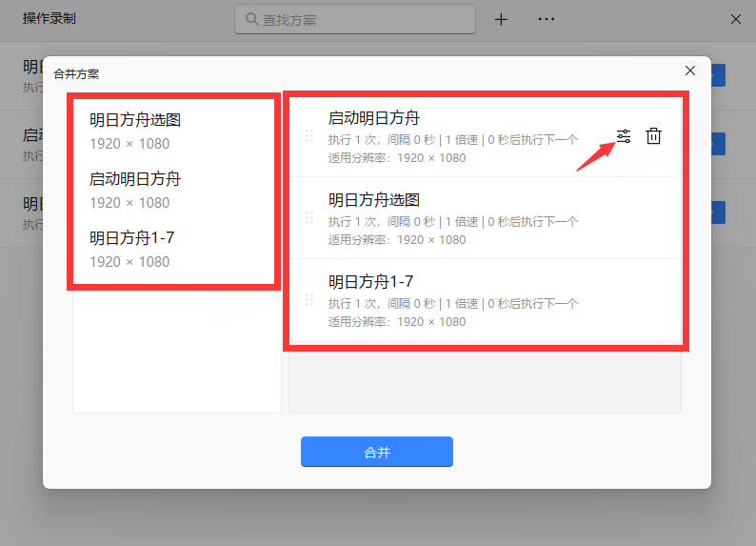Close the 操作录制 window
This screenshot has width=756, height=546.
click(x=736, y=19)
